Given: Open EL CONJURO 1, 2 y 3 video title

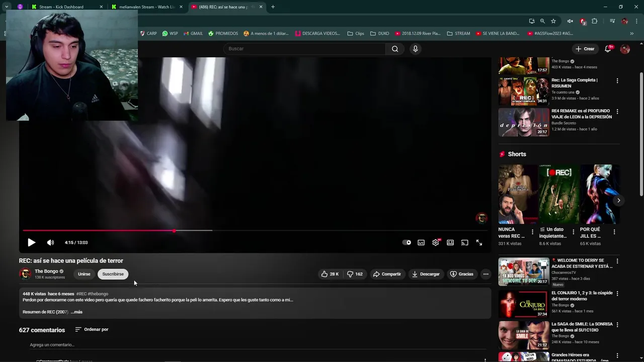Looking at the screenshot, I should click(582, 296).
